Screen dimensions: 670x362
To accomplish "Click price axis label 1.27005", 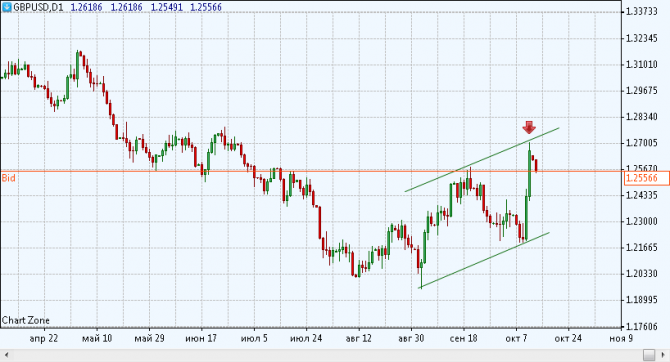I will [642, 143].
